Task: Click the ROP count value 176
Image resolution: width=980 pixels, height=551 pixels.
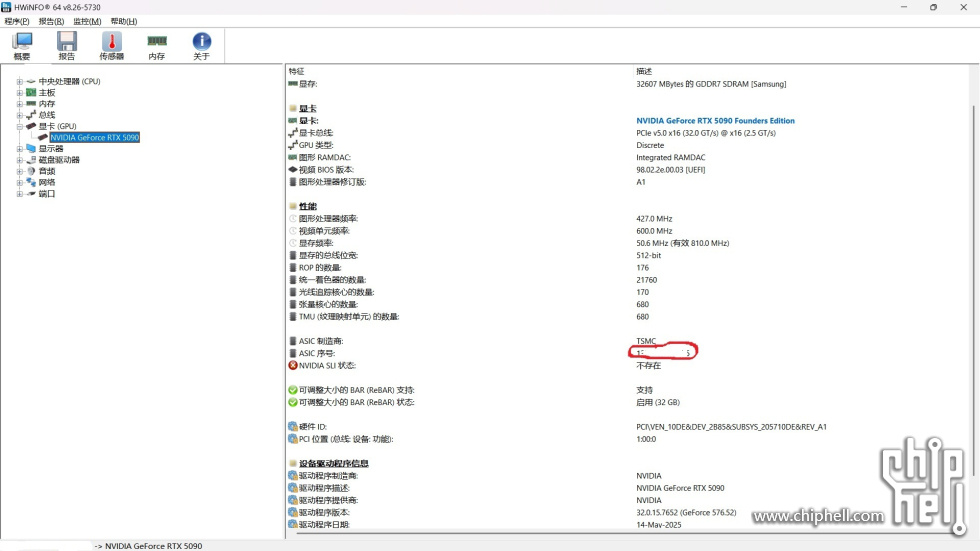Action: click(x=642, y=267)
